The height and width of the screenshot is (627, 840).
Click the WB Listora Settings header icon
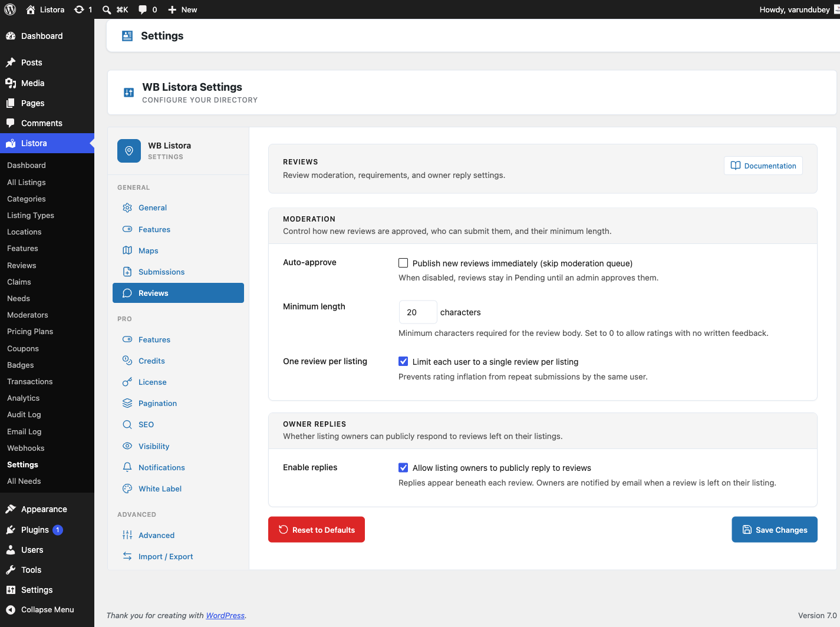[x=129, y=93]
